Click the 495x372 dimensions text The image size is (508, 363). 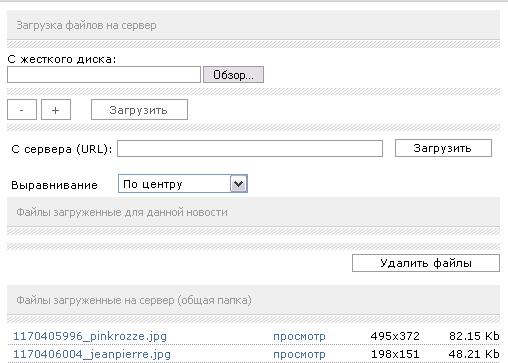[x=395, y=336]
